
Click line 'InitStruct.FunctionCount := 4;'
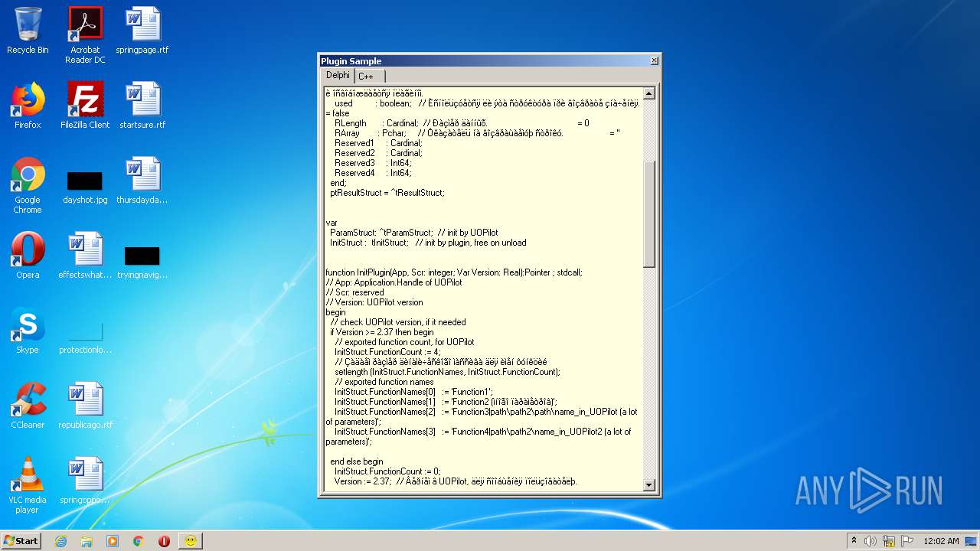[387, 352]
